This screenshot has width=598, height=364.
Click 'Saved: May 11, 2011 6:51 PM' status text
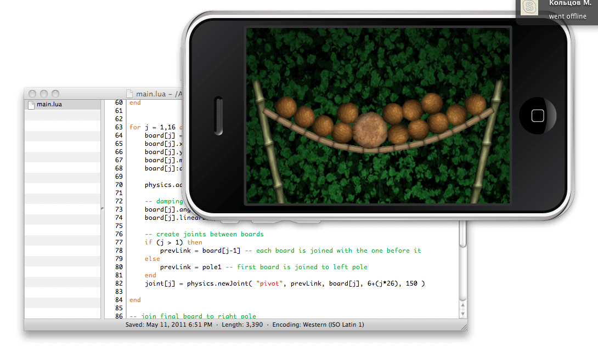pyautogui.click(x=169, y=325)
